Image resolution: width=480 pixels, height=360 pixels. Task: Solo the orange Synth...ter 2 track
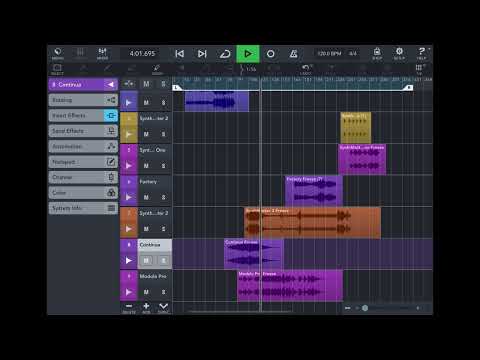(x=163, y=229)
